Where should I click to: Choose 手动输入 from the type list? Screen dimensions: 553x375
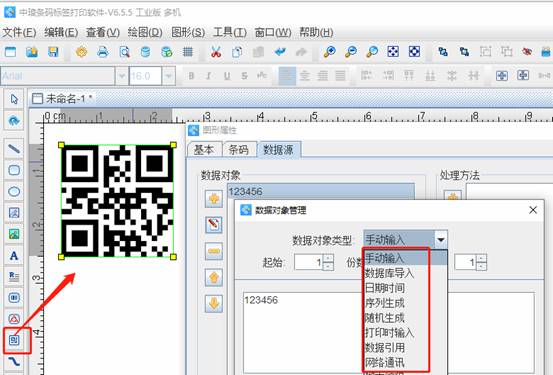[x=406, y=258]
